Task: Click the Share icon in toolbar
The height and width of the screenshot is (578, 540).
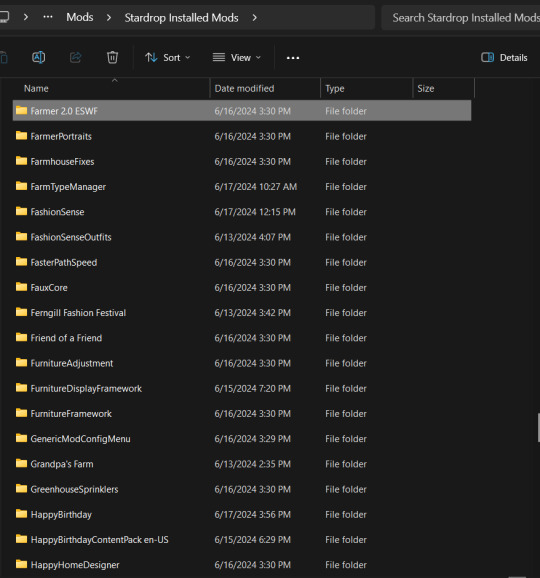Action: [76, 58]
